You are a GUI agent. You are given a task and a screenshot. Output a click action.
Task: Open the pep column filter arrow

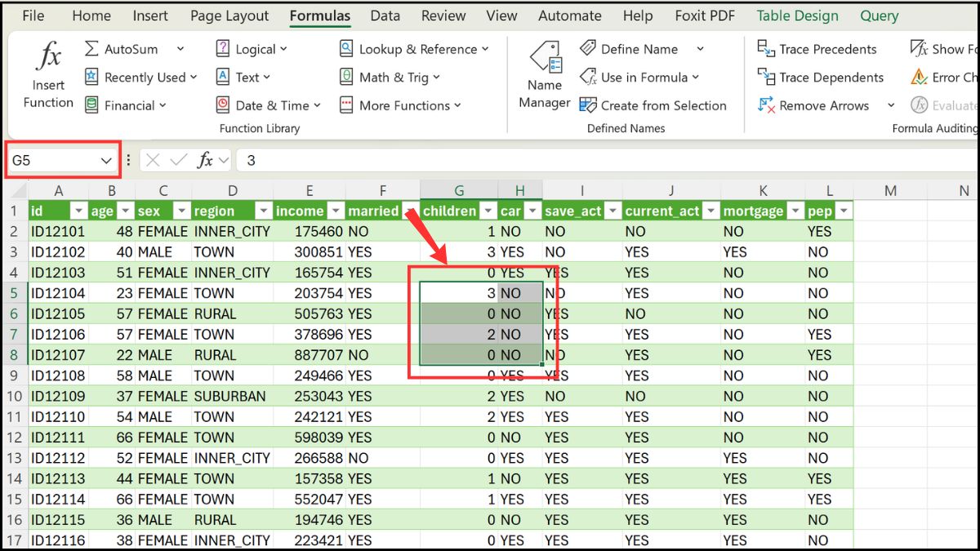(x=842, y=211)
